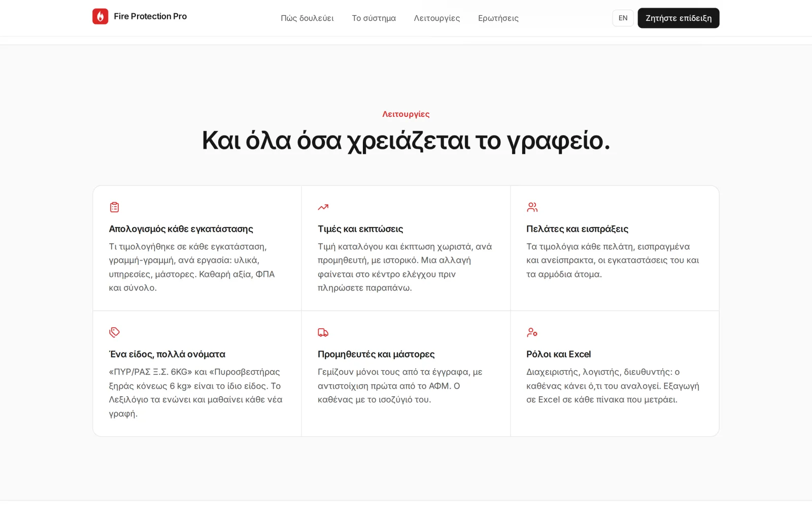Click the heading Ένα είδος, πολλά ονόματα
This screenshot has height=508, width=812.
(167, 354)
